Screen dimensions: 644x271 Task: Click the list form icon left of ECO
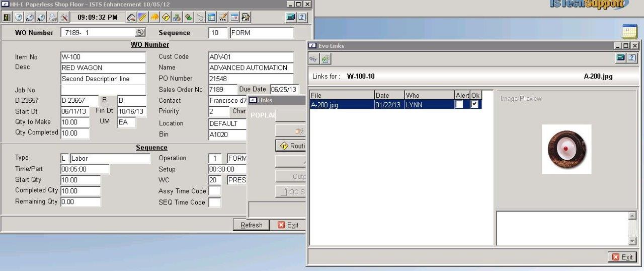212,17
